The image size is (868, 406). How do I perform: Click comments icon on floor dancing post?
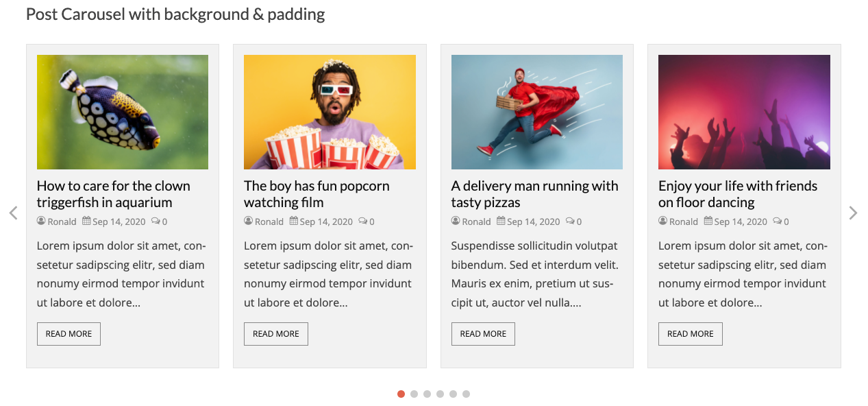(778, 221)
